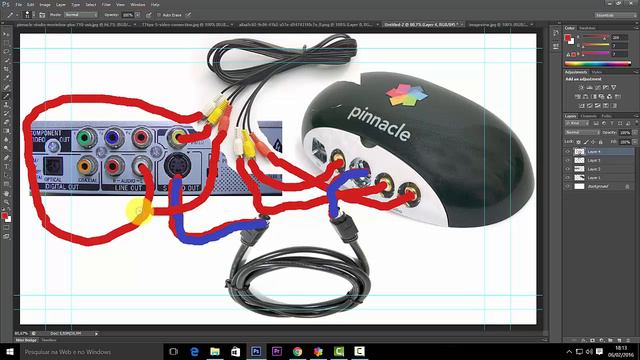
Task: Open the Brush panel toggle in options bar
Action: coord(42,15)
